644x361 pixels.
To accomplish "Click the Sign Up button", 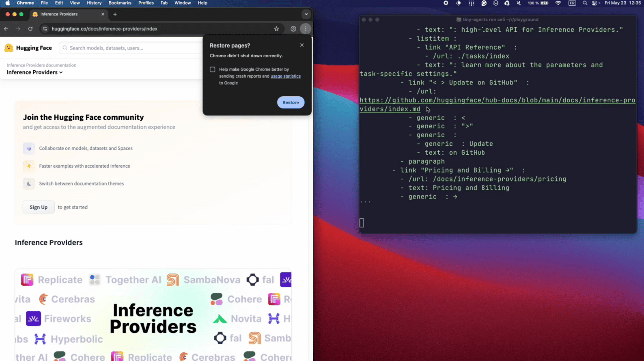I will coord(38,207).
